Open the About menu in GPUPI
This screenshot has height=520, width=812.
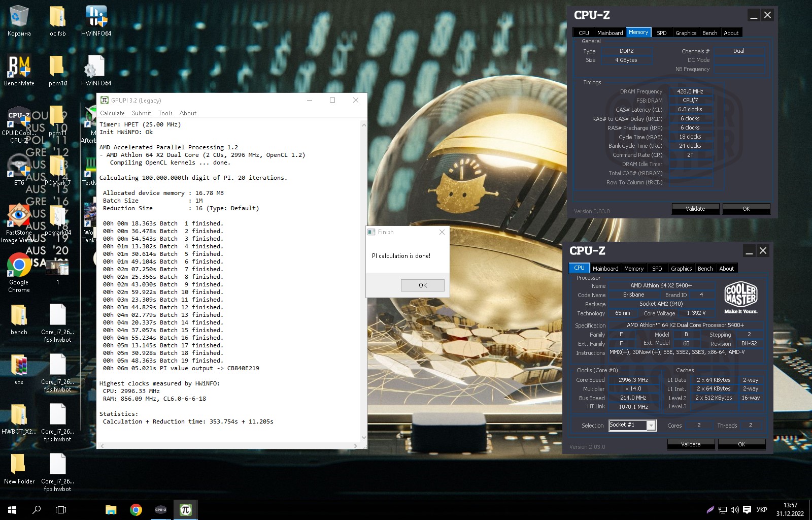[188, 113]
